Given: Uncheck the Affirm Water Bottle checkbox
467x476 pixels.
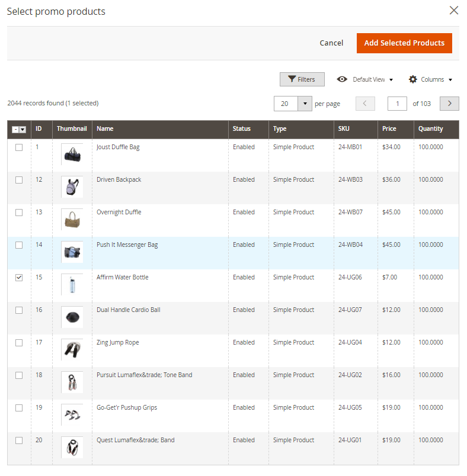Looking at the screenshot, I should tap(19, 278).
